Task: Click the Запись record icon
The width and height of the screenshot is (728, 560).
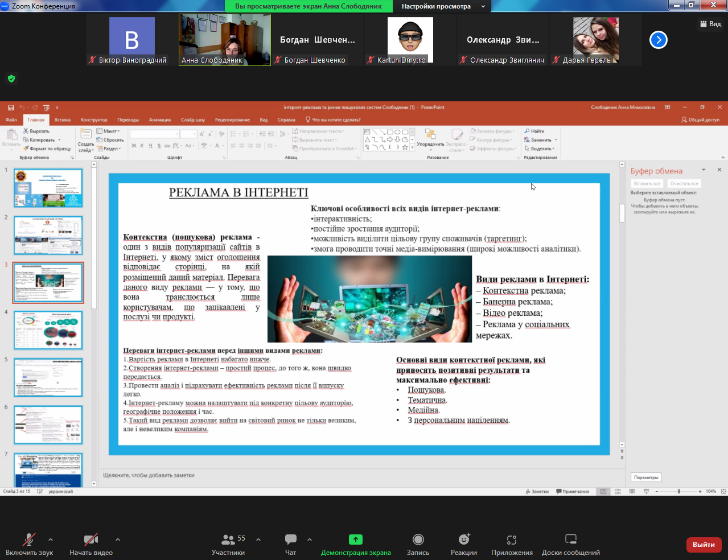Action: (418, 544)
